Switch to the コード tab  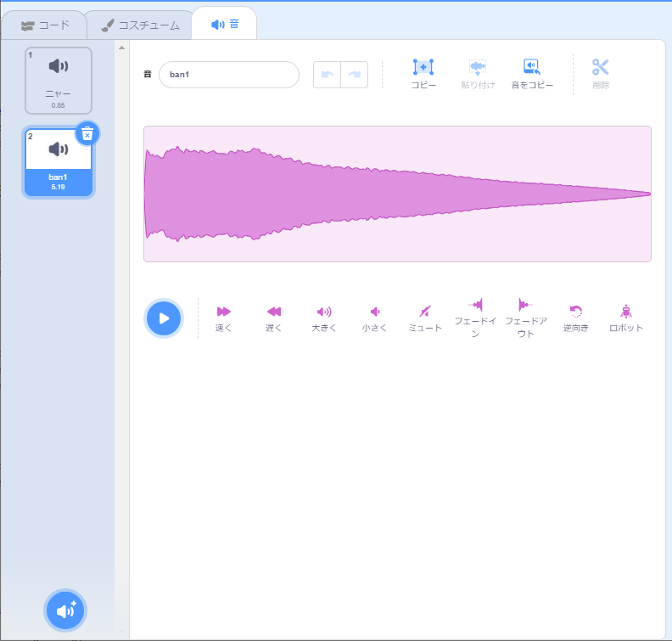pos(45,25)
